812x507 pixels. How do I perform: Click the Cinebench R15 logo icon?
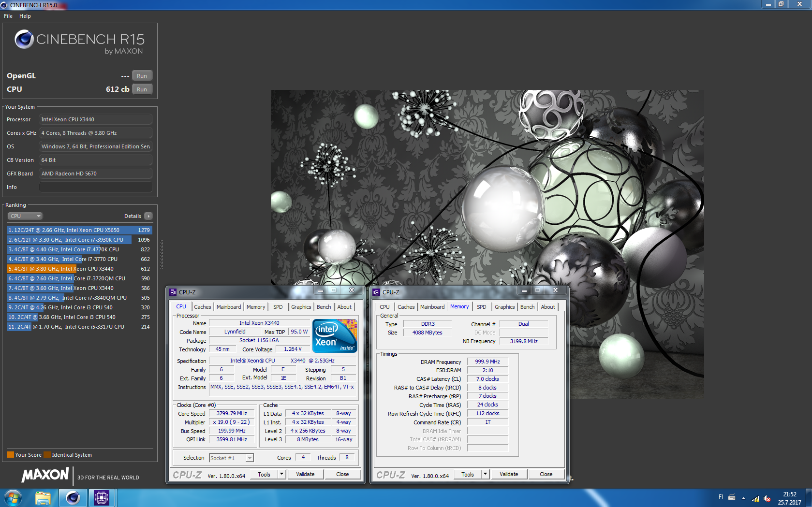[x=24, y=40]
